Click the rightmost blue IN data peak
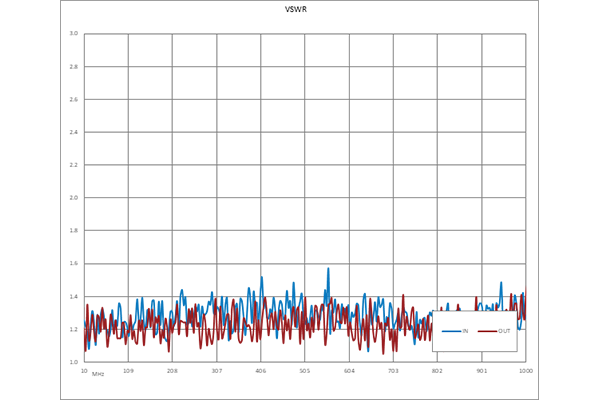Screen dimensions: 600x400 click(x=502, y=283)
